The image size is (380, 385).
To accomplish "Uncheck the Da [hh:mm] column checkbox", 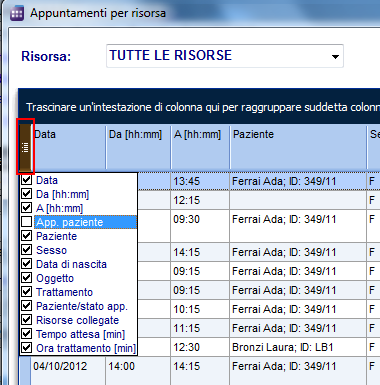I will 26,194.
